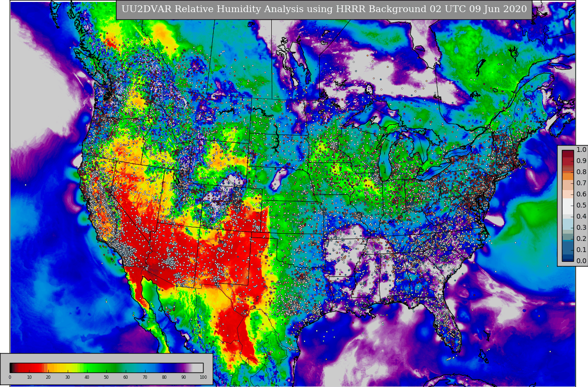Click the 10 tick label on humidity colorbar
The width and height of the screenshot is (588, 387).
tap(29, 377)
